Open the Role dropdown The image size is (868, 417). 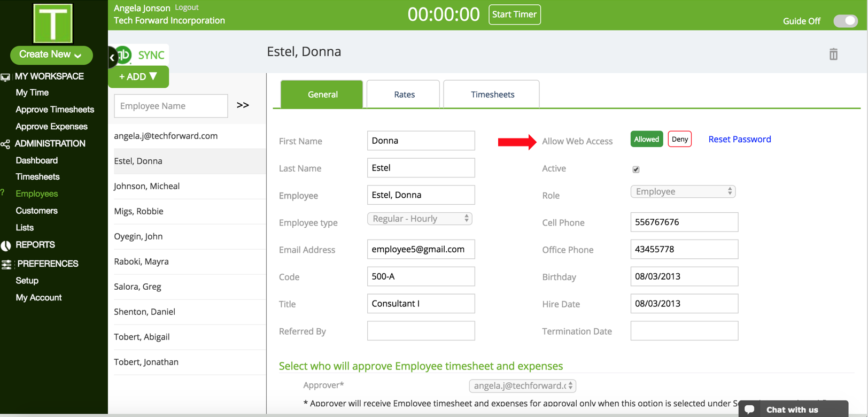[683, 191]
